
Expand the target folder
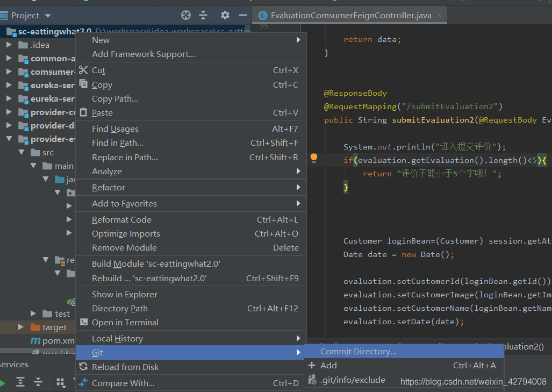click(x=21, y=327)
